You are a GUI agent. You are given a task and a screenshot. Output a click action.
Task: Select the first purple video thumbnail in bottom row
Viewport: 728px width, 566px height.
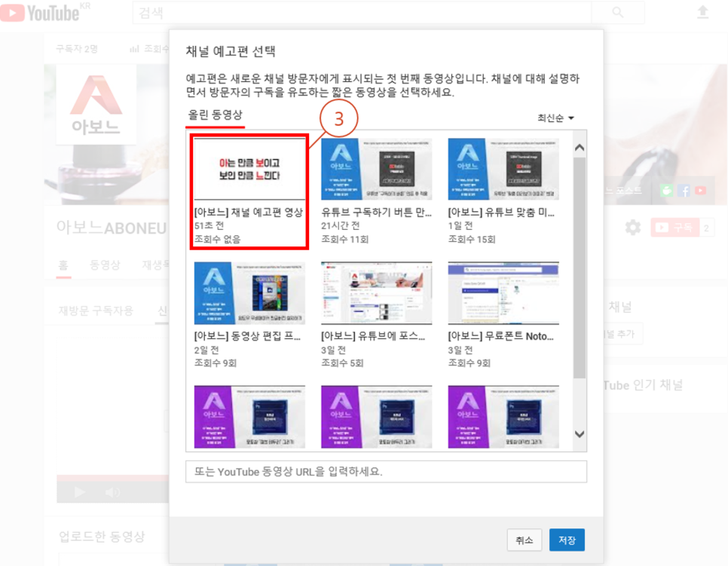pyautogui.click(x=249, y=417)
